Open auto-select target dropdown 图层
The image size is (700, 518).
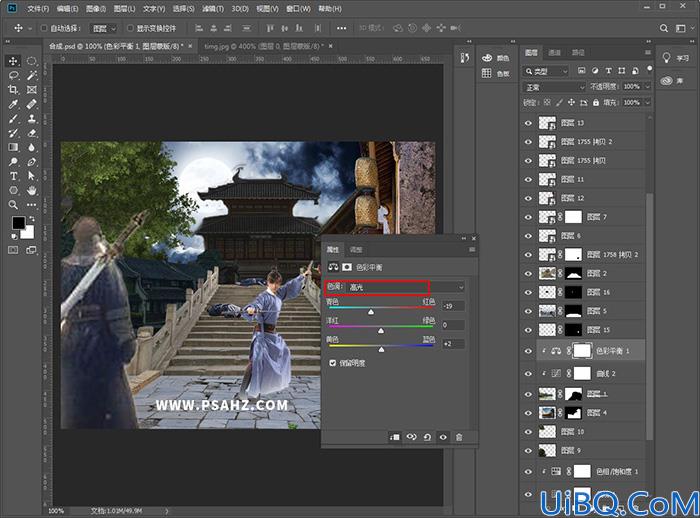(104, 29)
